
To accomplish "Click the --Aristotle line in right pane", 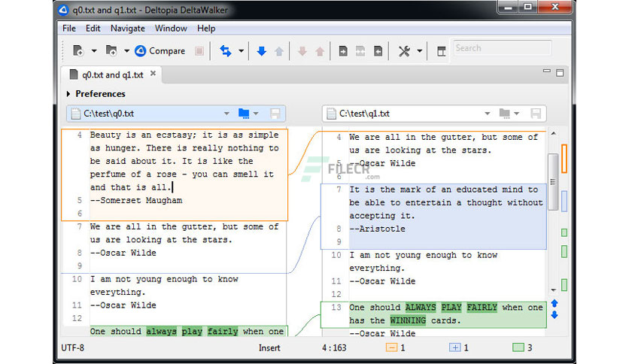I will coord(377,229).
